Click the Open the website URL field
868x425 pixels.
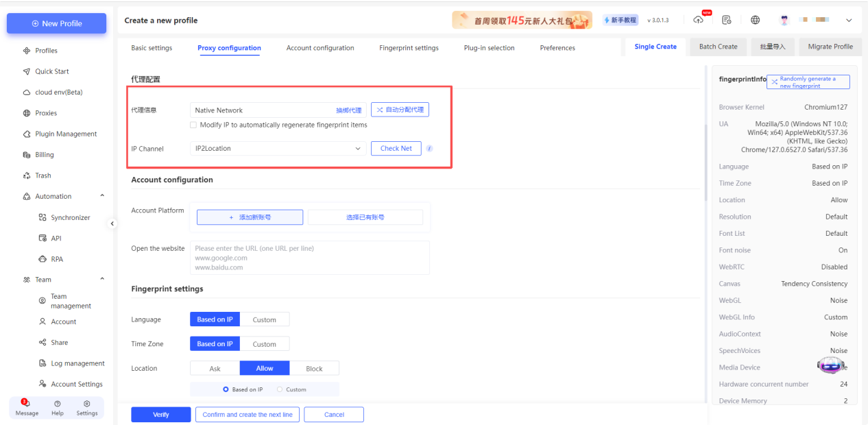pyautogui.click(x=309, y=258)
